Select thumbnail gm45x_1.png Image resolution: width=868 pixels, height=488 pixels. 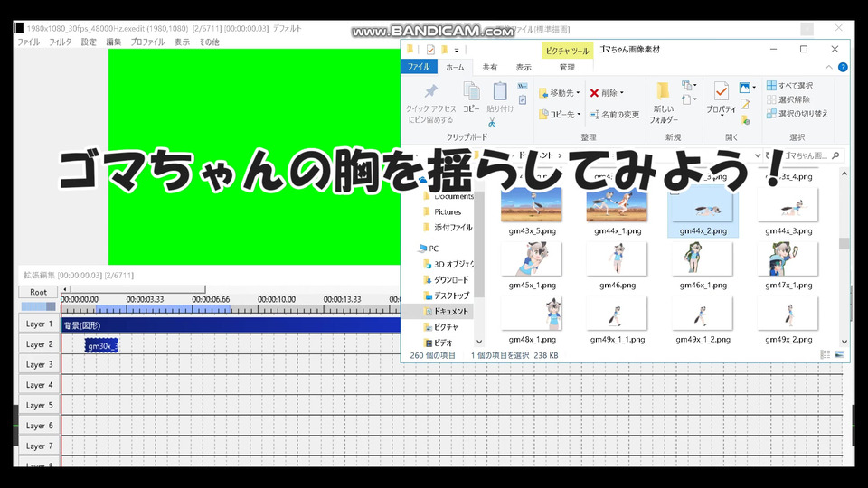532,266
